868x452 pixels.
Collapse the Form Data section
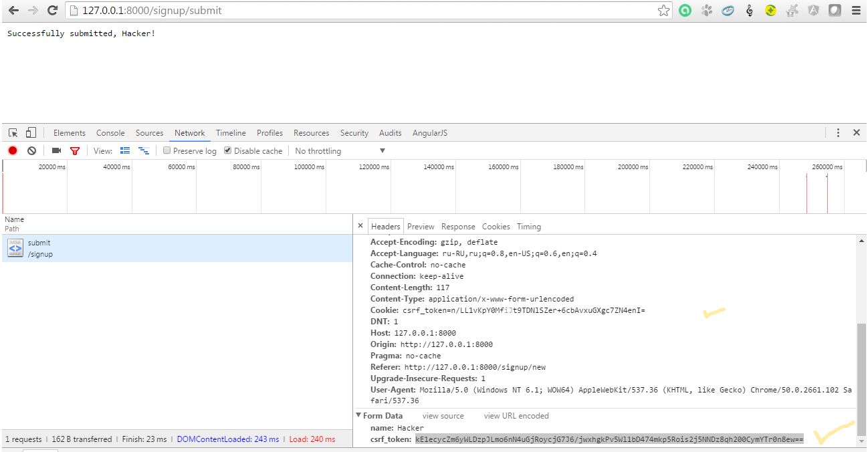point(359,416)
